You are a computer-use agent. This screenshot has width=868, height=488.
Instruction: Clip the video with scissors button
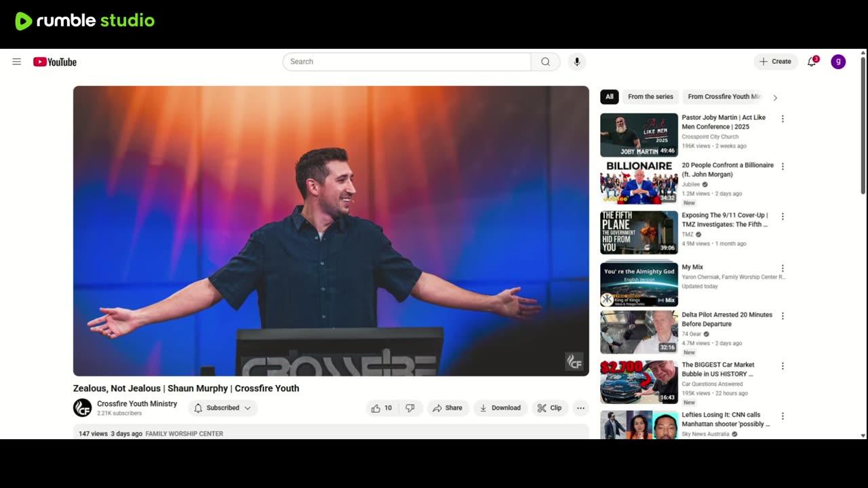(x=549, y=408)
